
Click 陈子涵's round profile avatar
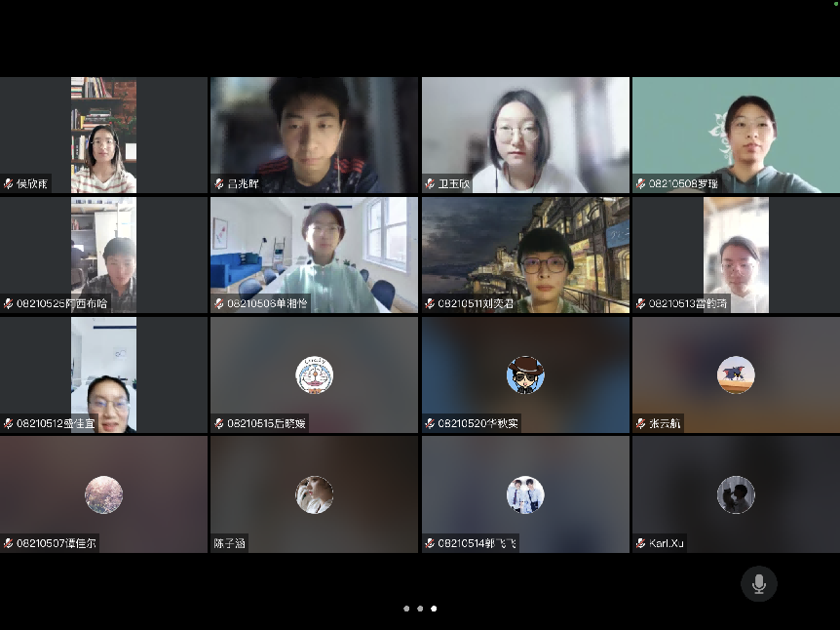314,494
